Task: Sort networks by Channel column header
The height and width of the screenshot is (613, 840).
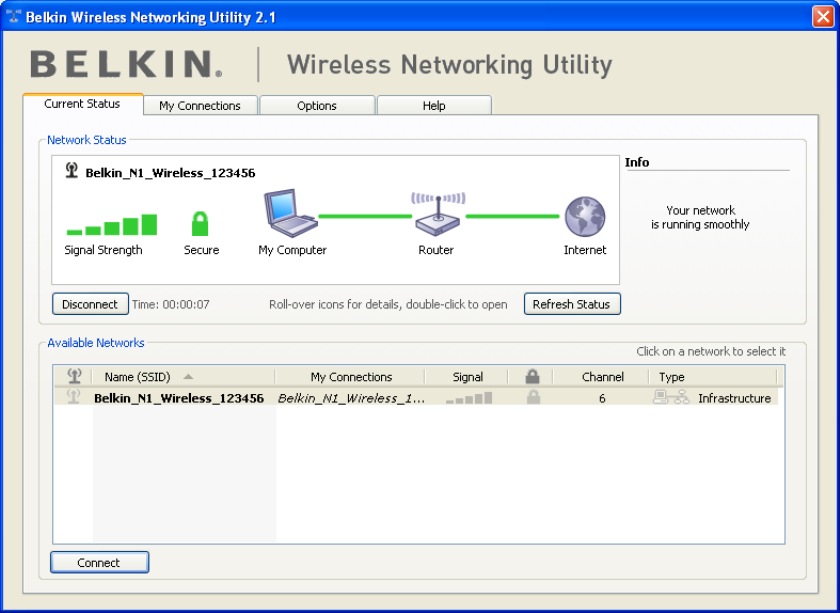Action: tap(603, 377)
